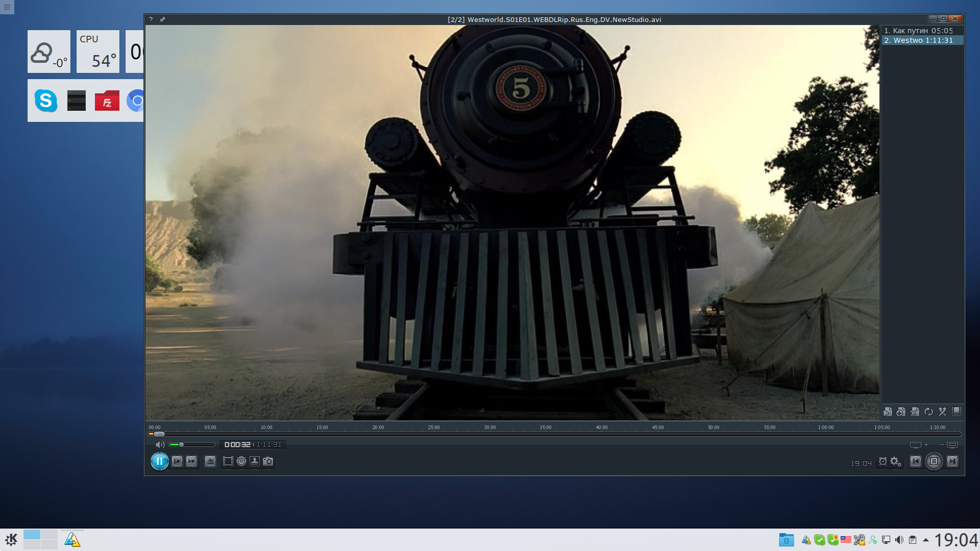Click the player clock display 19:04
Image resolution: width=980 pixels, height=551 pixels.
pos(861,463)
